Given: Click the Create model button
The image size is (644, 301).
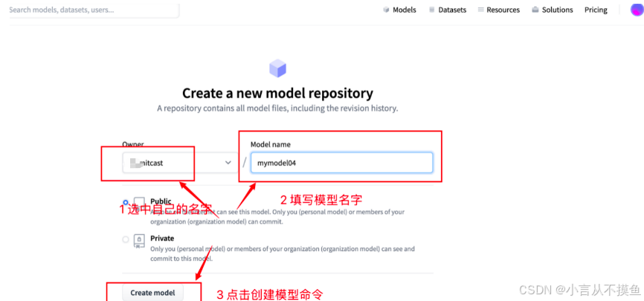Looking at the screenshot, I should click(152, 293).
